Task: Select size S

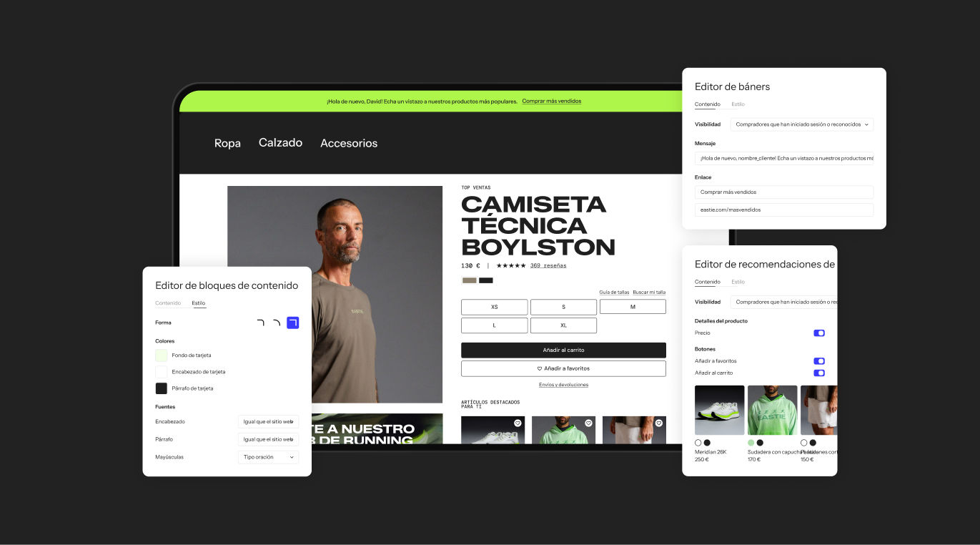Action: [563, 307]
